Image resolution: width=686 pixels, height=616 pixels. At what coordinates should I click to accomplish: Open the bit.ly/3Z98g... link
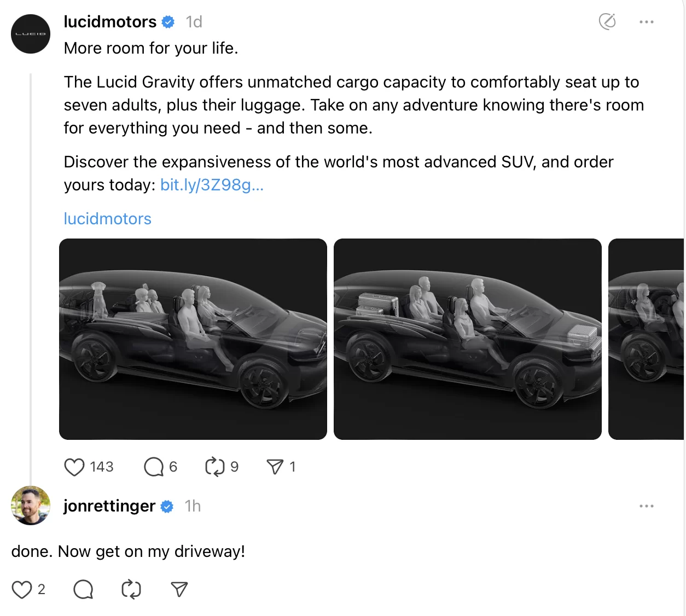(212, 185)
